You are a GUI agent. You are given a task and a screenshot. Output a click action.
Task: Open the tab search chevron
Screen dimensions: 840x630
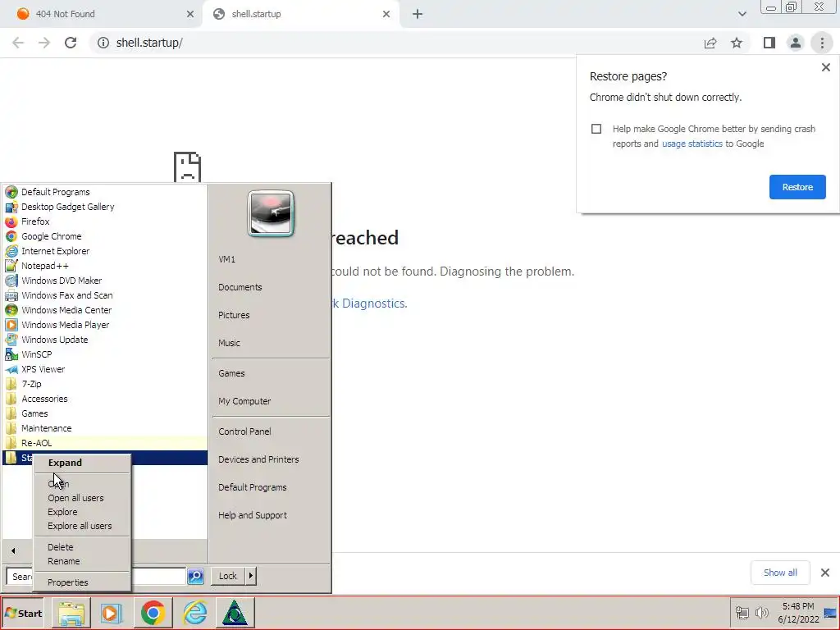(x=742, y=14)
